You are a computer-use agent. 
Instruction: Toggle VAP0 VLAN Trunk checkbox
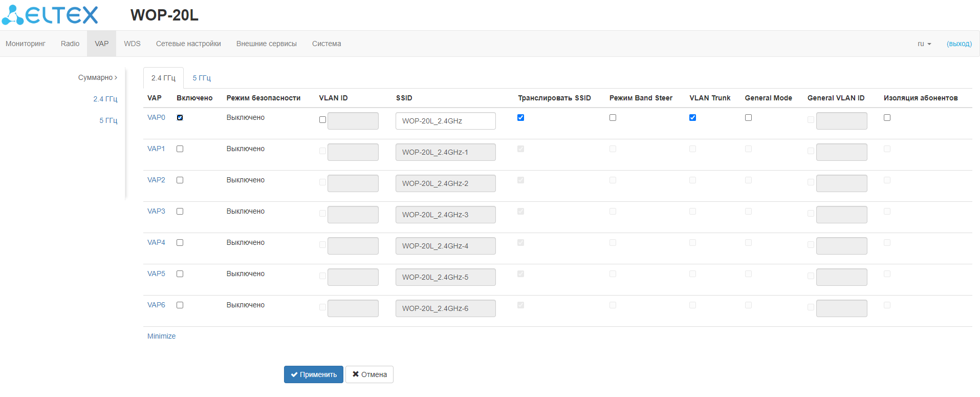692,118
